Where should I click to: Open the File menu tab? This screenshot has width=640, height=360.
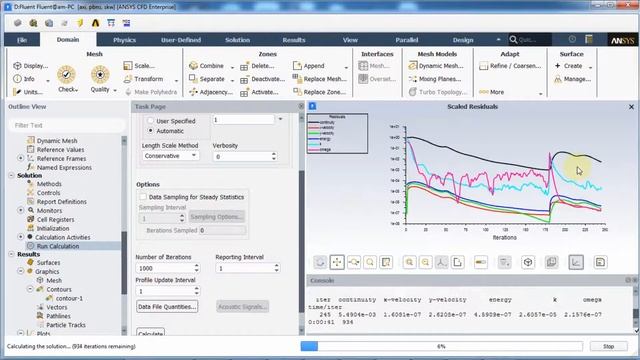point(22,40)
